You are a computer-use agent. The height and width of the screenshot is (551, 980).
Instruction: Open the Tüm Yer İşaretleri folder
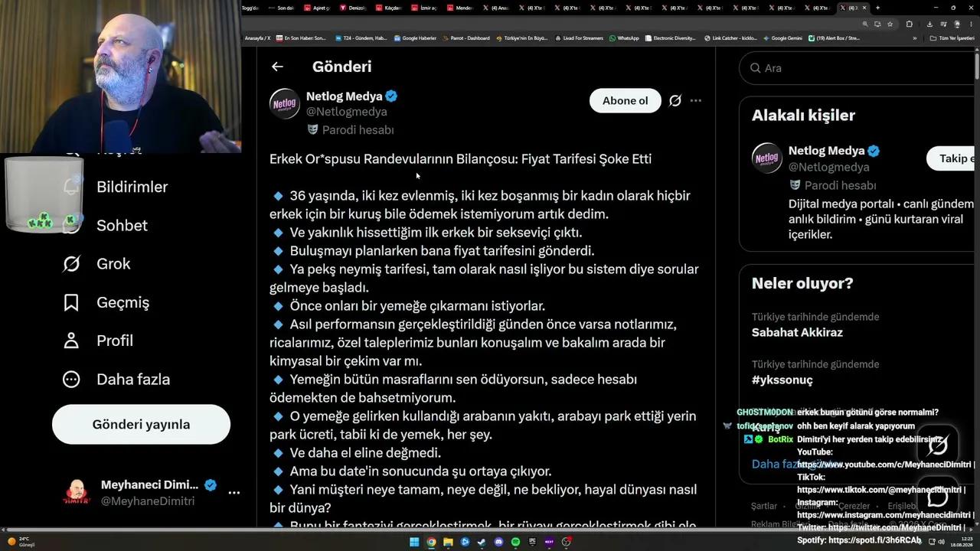coord(952,38)
